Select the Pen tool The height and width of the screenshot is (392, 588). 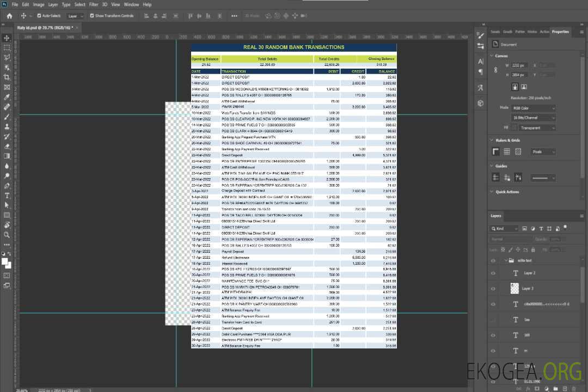click(7, 186)
